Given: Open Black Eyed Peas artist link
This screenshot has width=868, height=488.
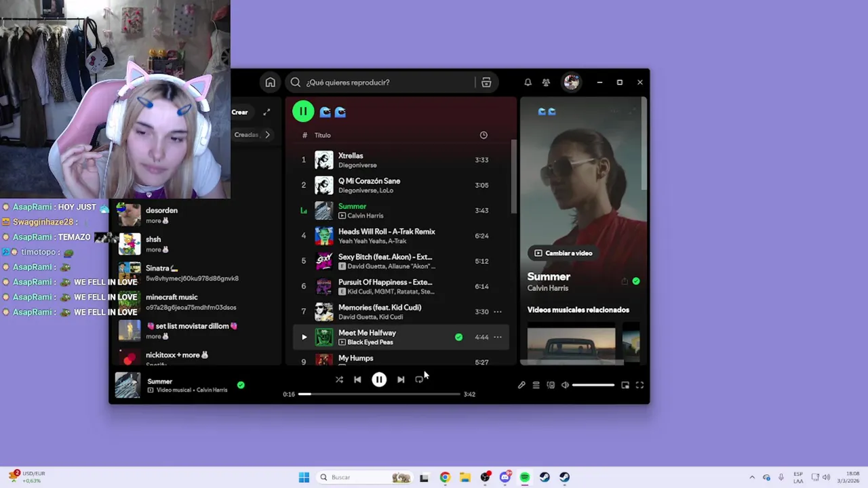Looking at the screenshot, I should [370, 342].
